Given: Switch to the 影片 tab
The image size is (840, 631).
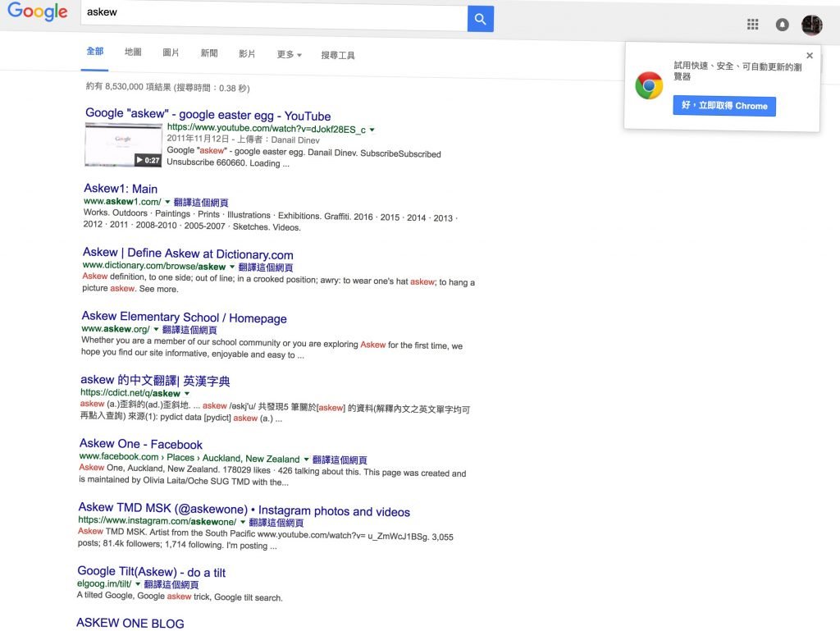Looking at the screenshot, I should point(247,53).
